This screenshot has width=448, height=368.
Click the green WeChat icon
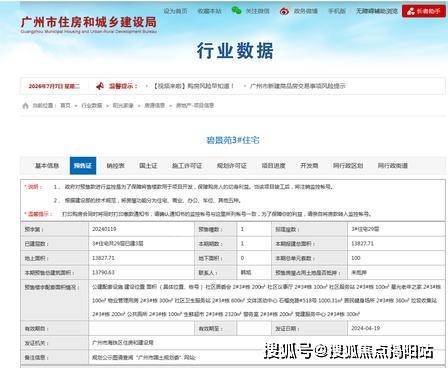pos(236,11)
